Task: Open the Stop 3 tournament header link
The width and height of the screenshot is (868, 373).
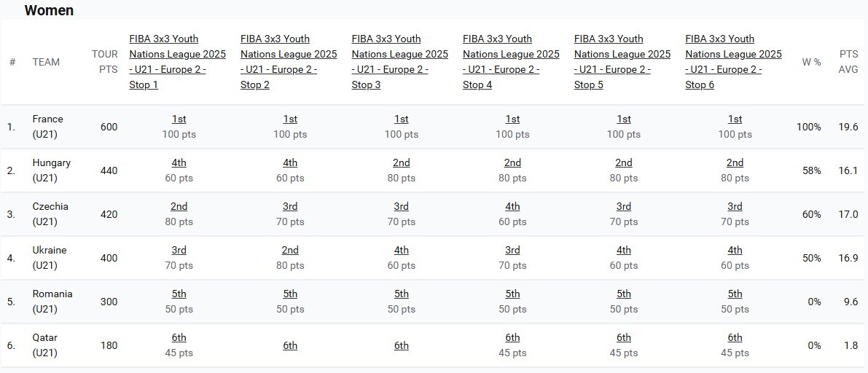Action: tap(399, 62)
